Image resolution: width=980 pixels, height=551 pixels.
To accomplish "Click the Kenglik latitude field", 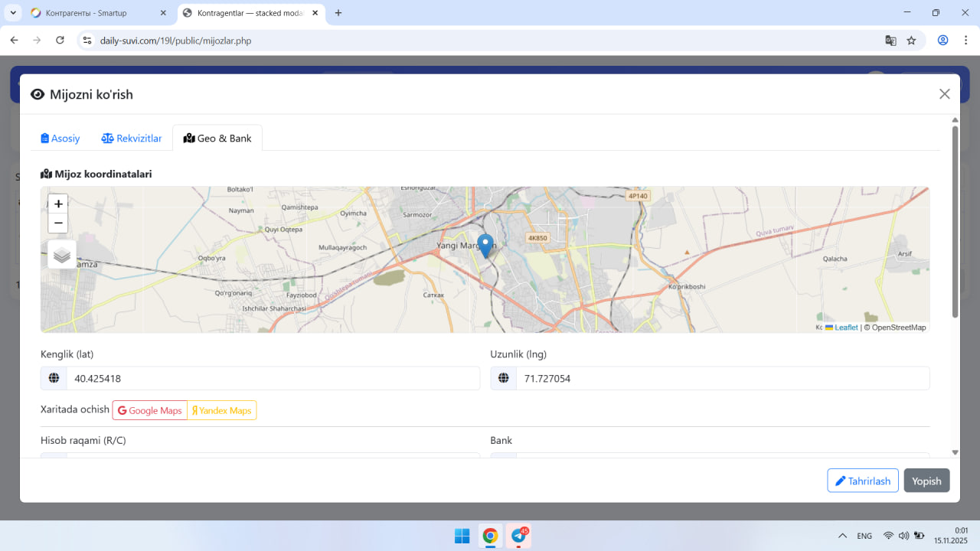I will [x=273, y=379].
